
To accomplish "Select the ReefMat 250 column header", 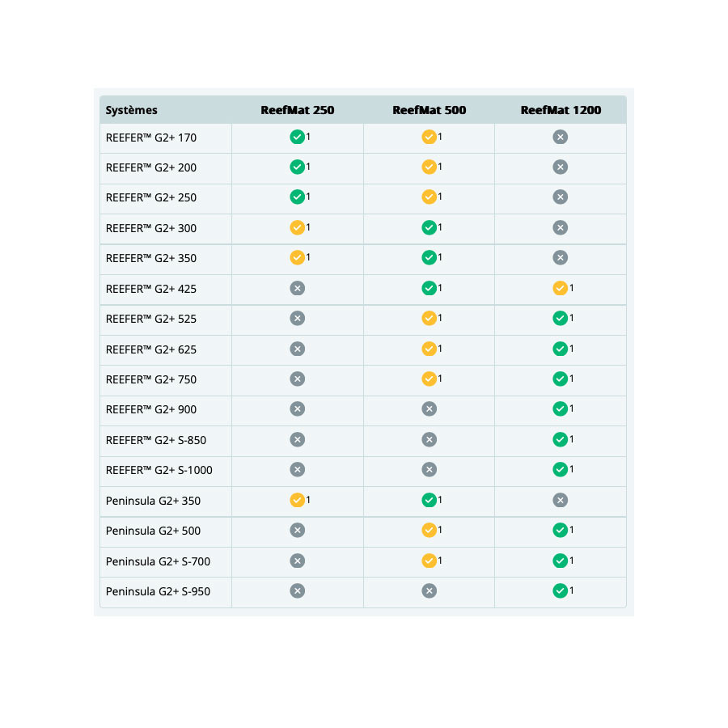I will click(x=297, y=110).
